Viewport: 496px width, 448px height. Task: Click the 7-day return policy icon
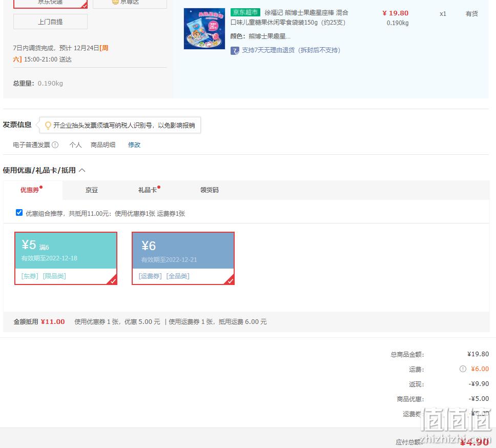[235, 51]
